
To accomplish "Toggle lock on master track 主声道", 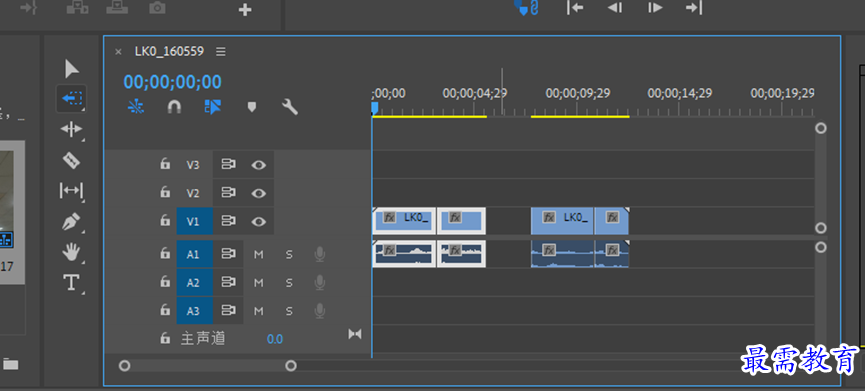I will tap(165, 338).
